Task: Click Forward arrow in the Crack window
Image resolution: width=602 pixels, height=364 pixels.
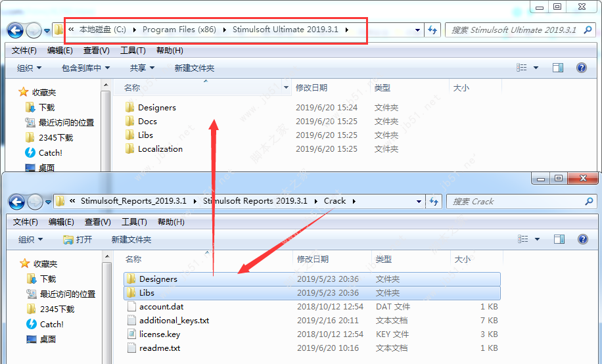Action: 35,202
